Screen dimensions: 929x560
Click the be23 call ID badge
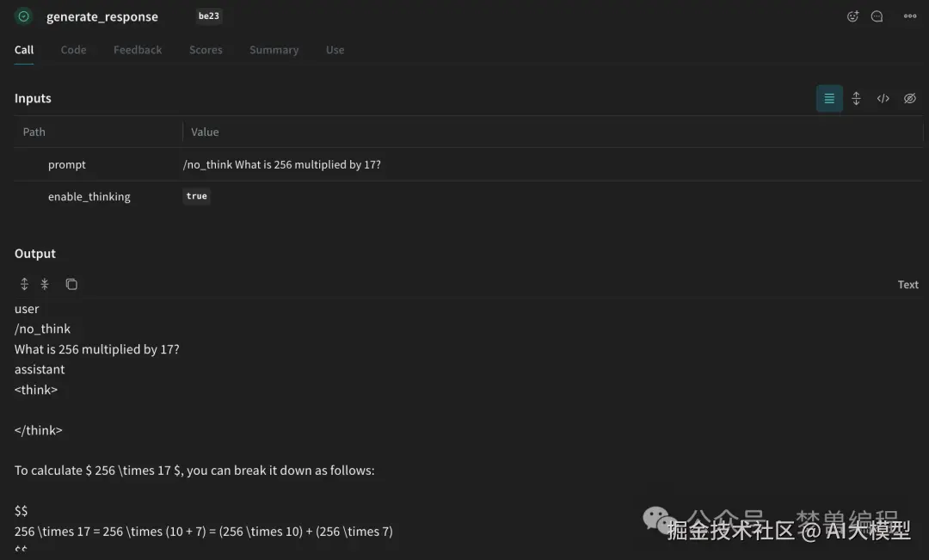click(x=209, y=16)
